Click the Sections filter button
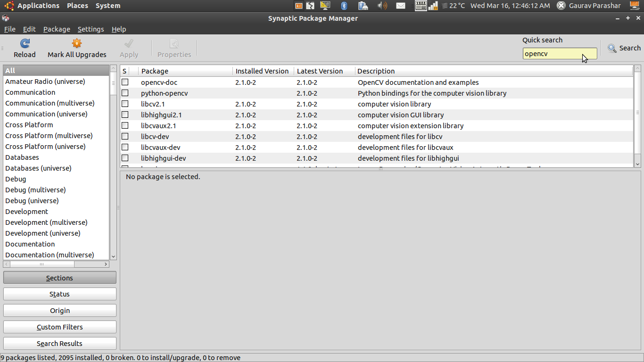The width and height of the screenshot is (644, 362). point(60,278)
